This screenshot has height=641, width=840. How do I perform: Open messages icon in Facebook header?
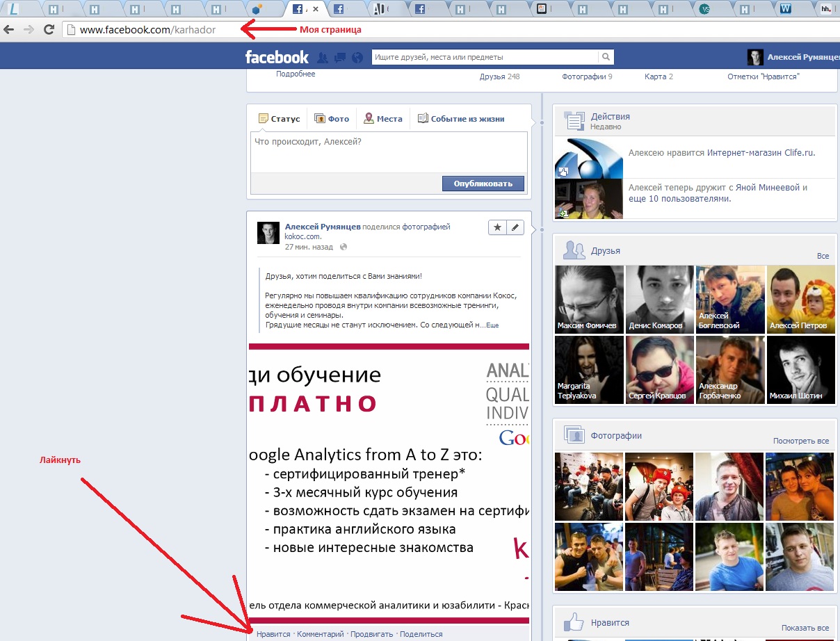tap(340, 57)
